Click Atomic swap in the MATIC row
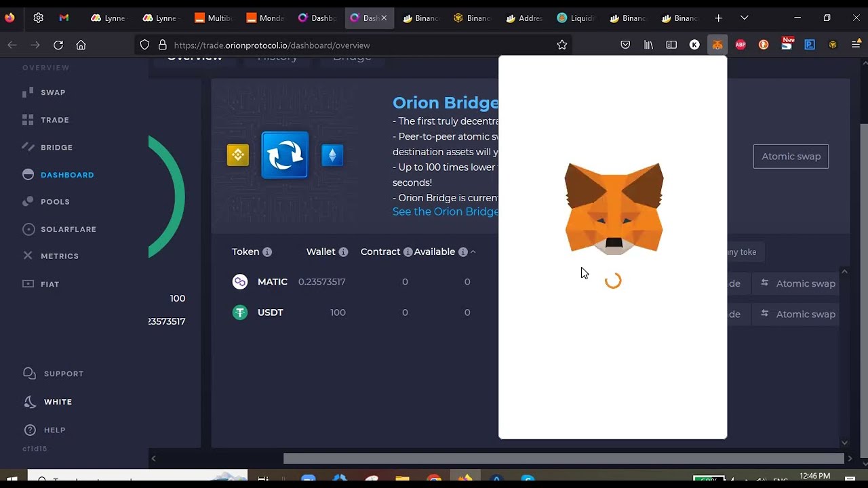Image resolution: width=868 pixels, height=488 pixels. pyautogui.click(x=798, y=283)
